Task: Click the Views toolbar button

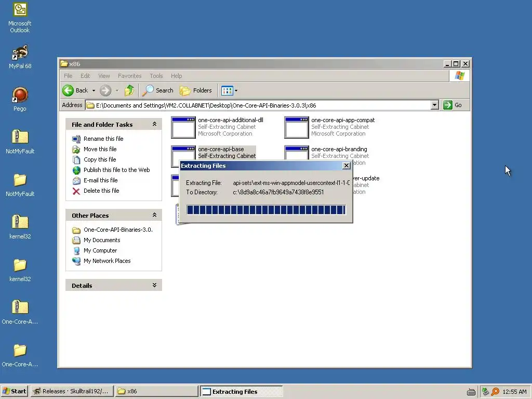Action: (x=227, y=90)
